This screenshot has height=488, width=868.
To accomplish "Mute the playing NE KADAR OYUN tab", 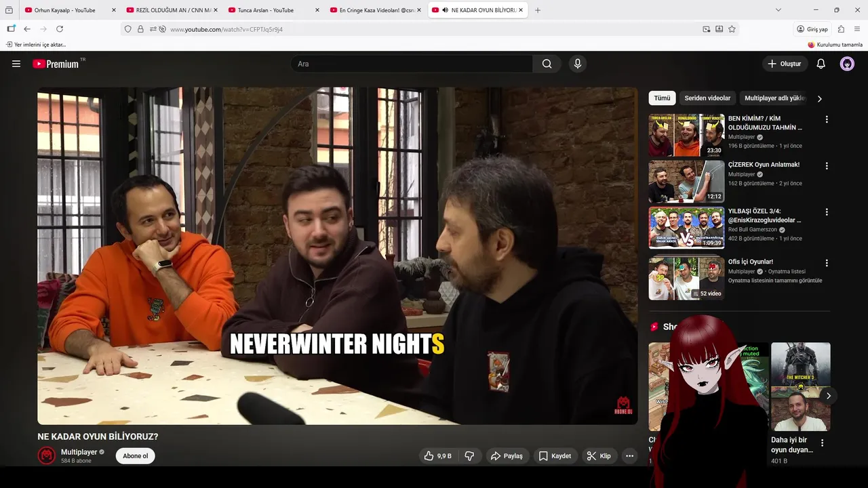I will (x=446, y=10).
